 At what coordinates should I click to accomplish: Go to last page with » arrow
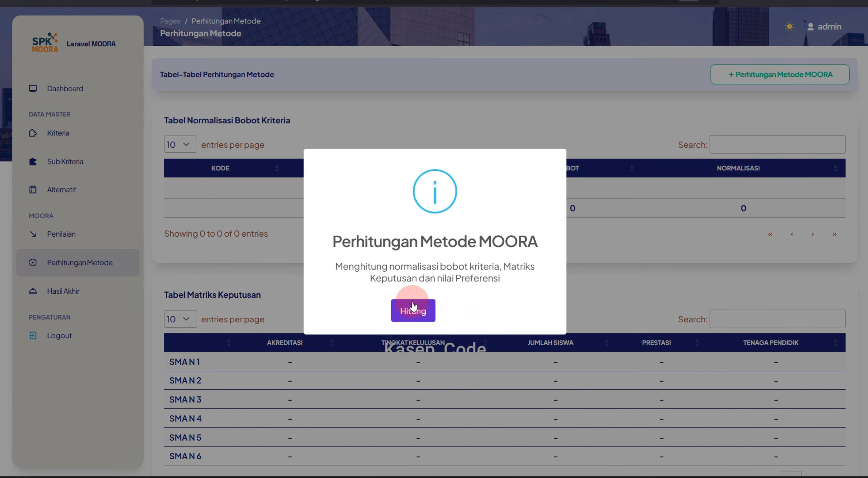coord(834,234)
